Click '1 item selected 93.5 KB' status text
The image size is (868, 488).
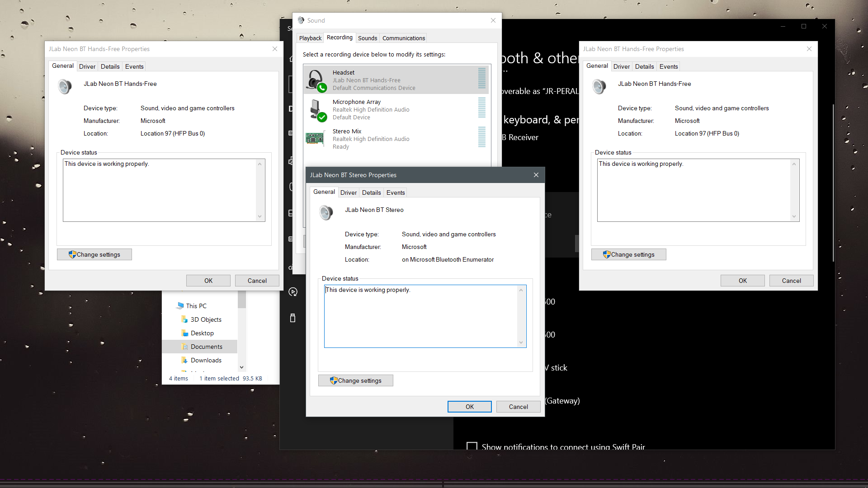point(231,379)
